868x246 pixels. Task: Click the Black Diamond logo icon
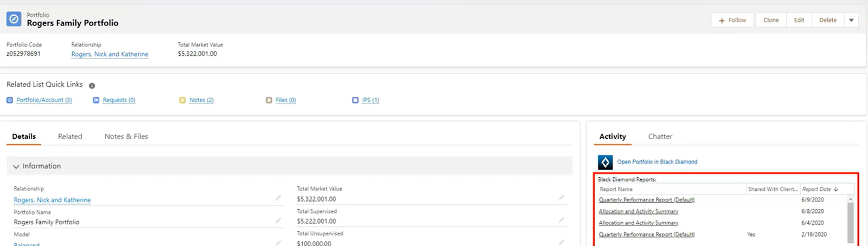(x=605, y=162)
